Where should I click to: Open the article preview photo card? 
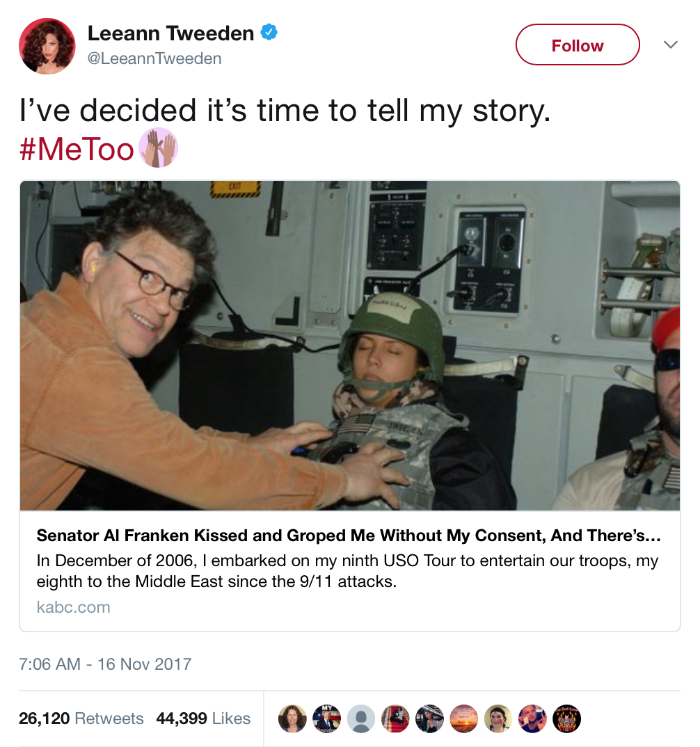click(x=350, y=346)
